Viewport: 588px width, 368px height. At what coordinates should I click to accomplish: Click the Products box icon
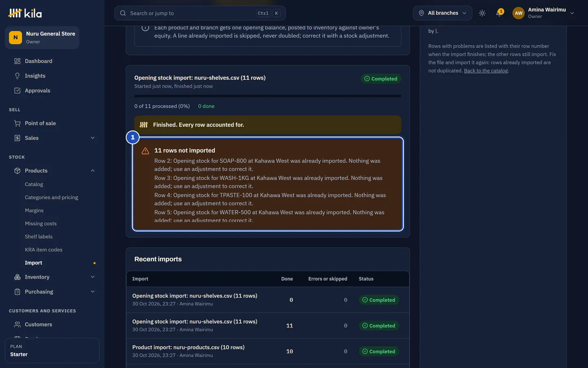[17, 171]
